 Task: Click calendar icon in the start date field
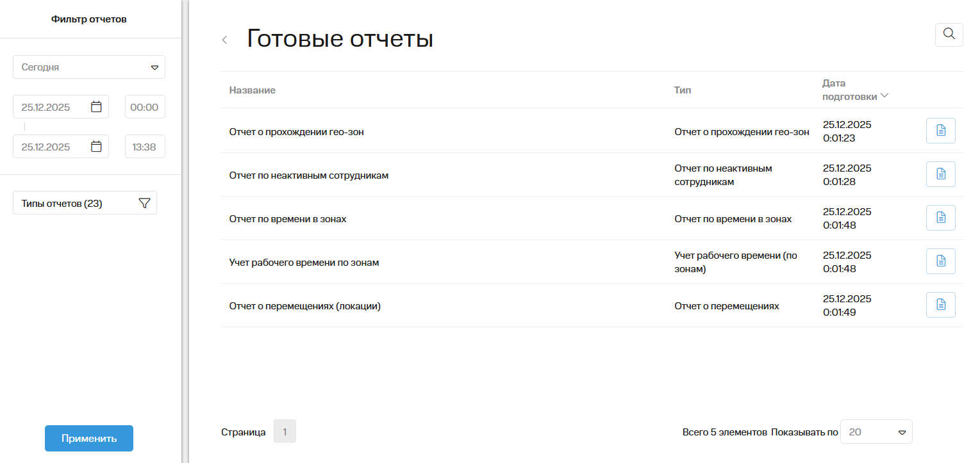pos(96,107)
